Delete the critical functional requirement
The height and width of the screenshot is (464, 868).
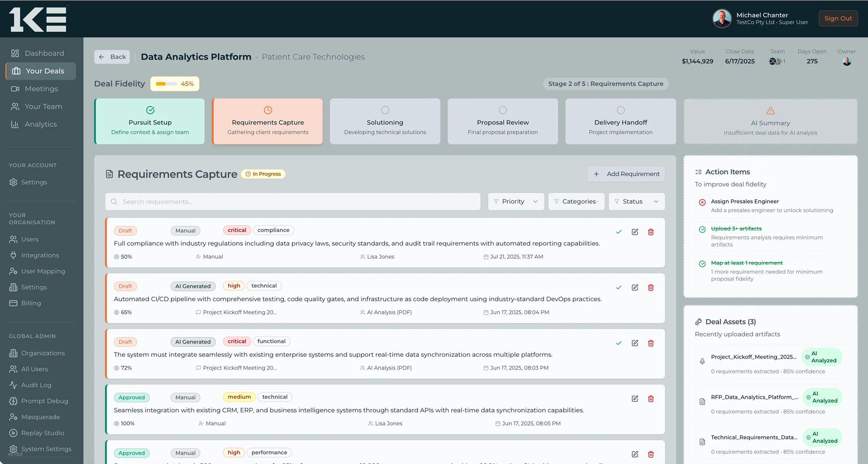[x=651, y=343]
